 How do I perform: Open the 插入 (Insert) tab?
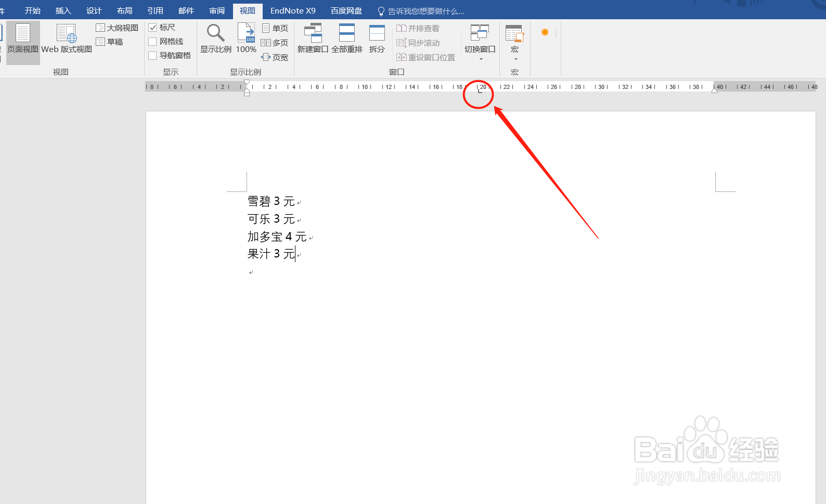(63, 10)
